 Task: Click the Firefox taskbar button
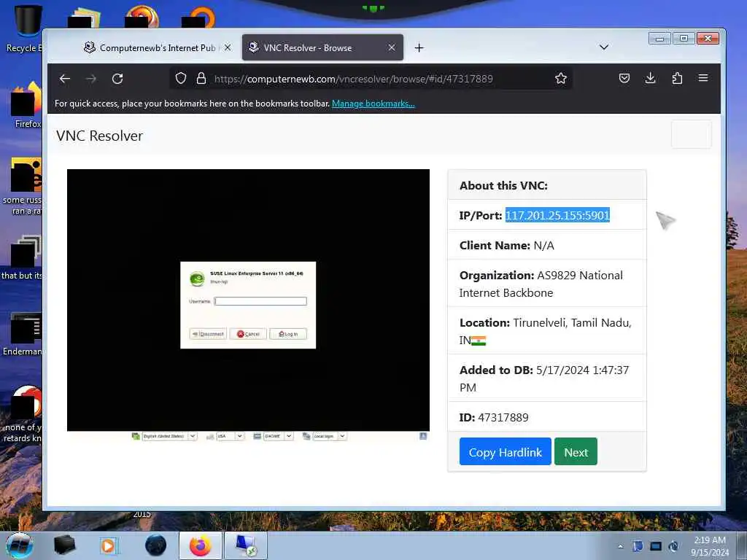point(201,545)
